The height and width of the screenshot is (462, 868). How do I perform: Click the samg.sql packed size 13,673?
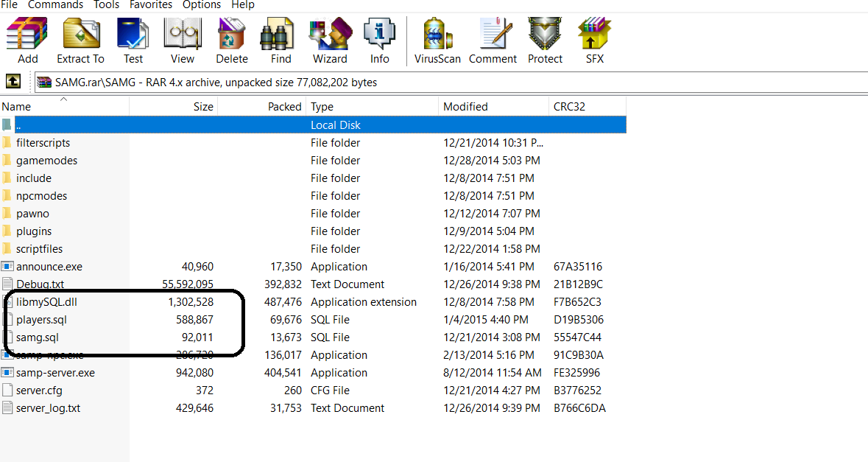[286, 337]
